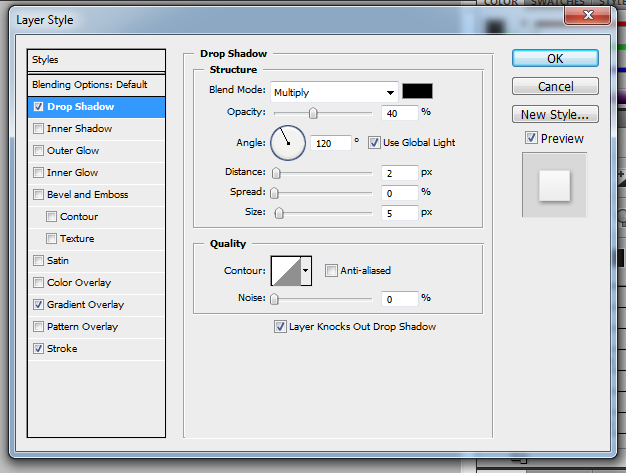Click the Distance value field
This screenshot has height=473, width=626.
pos(400,173)
